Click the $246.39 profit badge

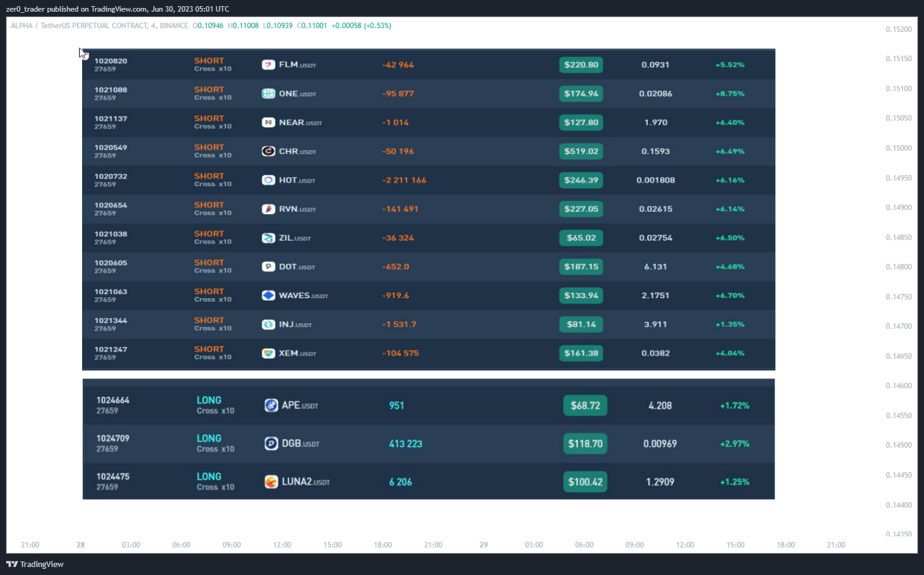581,180
